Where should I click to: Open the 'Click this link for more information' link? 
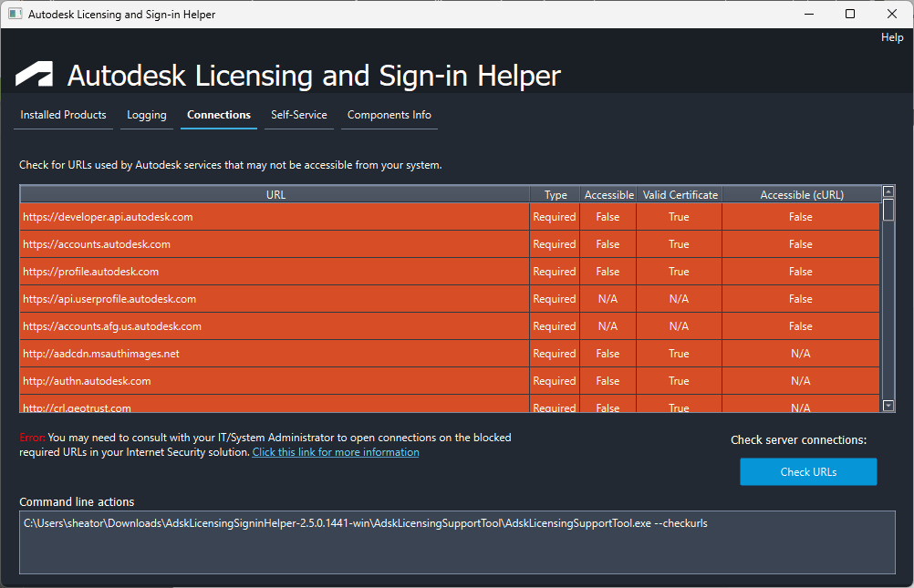tap(336, 452)
